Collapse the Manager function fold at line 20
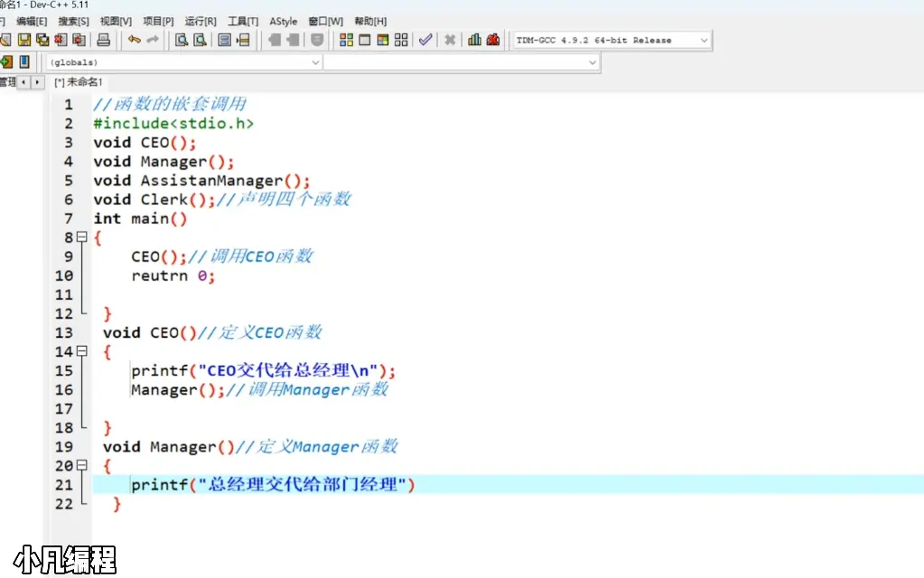The width and height of the screenshot is (924, 578). (82, 465)
